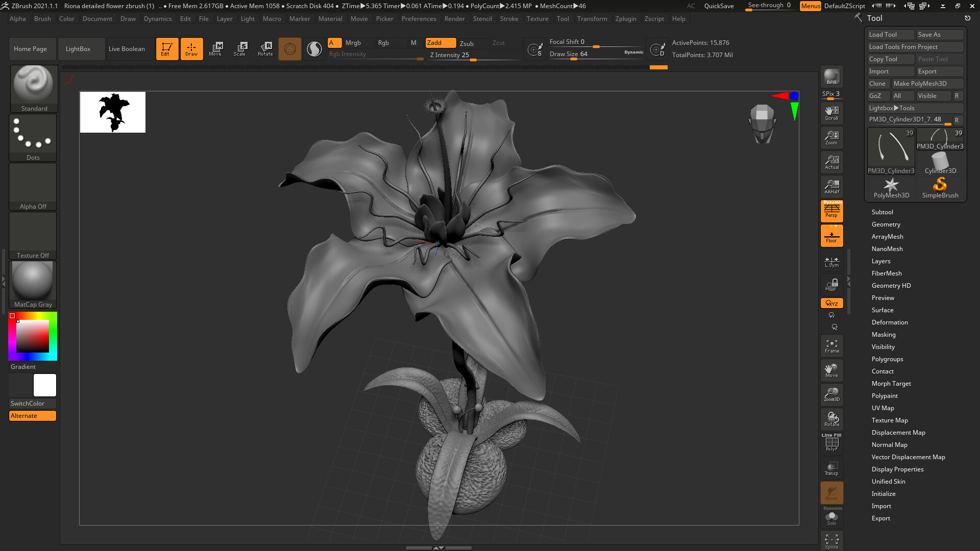Image resolution: width=980 pixels, height=551 pixels.
Task: Select the Move mode in the top shelf
Action: (216, 48)
